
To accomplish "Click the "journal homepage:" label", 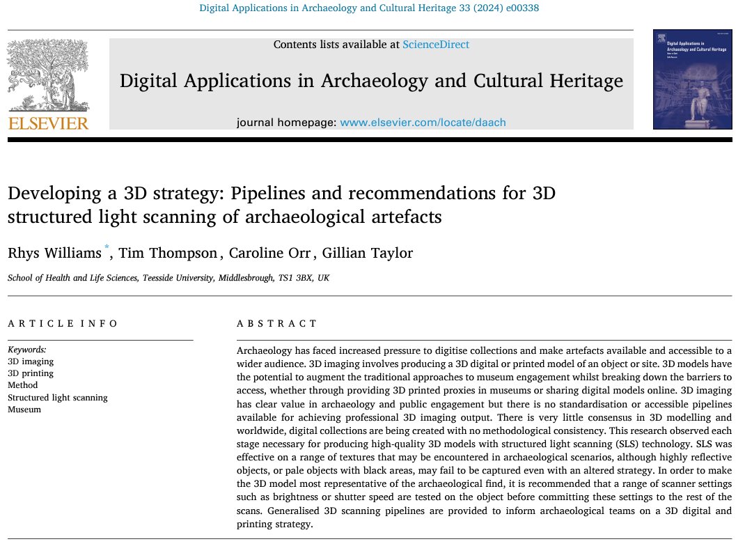I will (287, 122).
